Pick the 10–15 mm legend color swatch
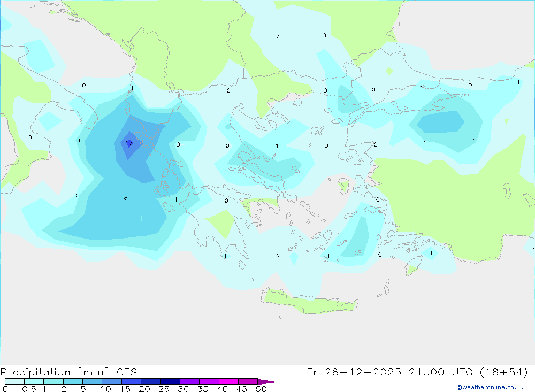The width and height of the screenshot is (535, 392). pyautogui.click(x=112, y=381)
